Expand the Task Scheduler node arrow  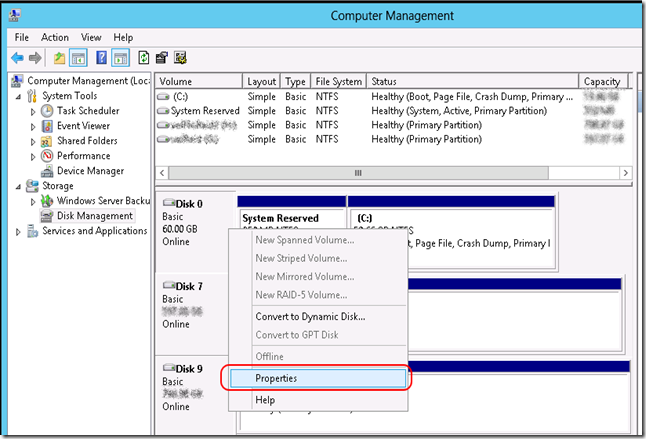tap(33, 112)
